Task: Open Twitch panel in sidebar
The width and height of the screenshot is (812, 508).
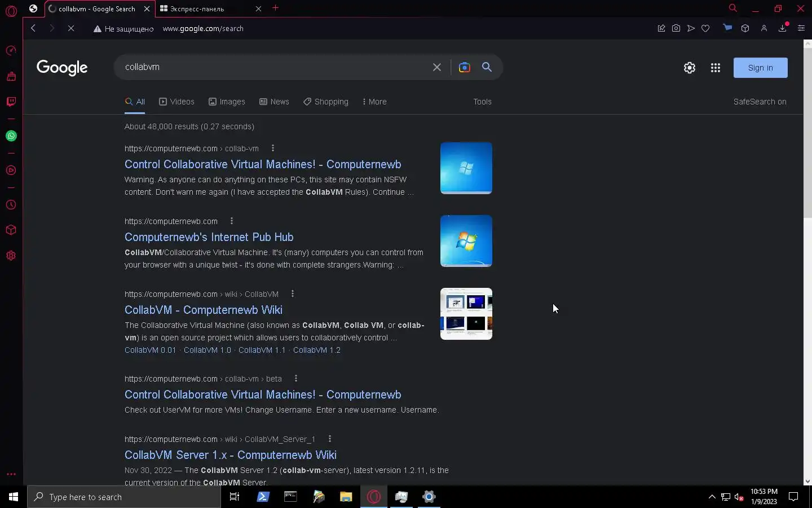Action: pyautogui.click(x=11, y=102)
